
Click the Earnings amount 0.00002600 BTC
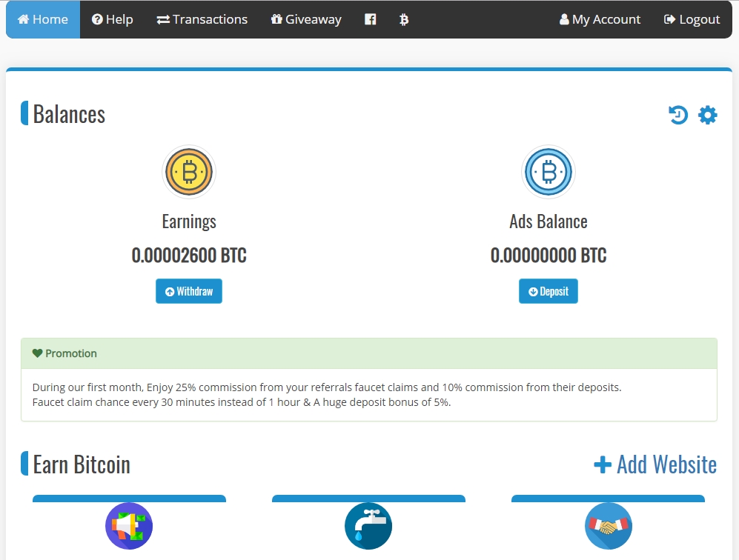coord(189,256)
